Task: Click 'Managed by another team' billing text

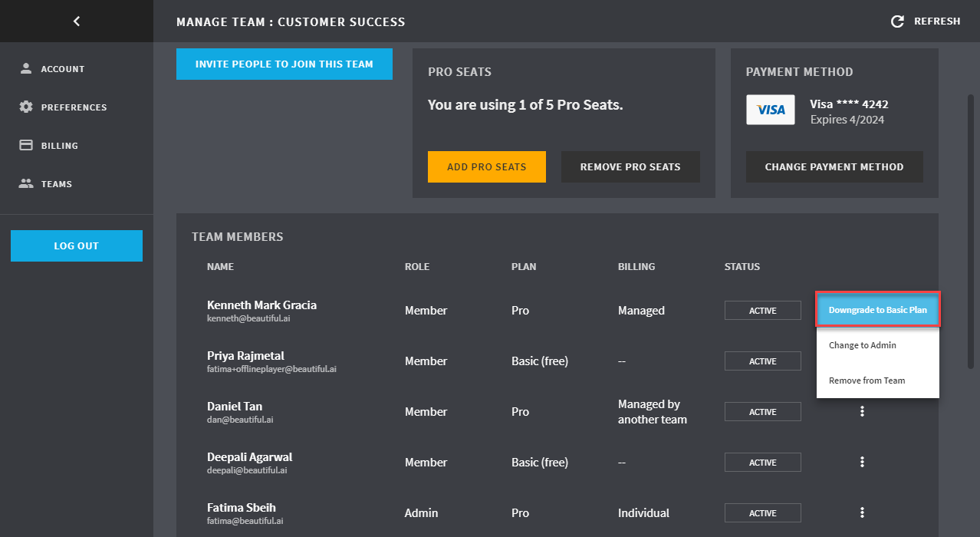Action: (653, 412)
